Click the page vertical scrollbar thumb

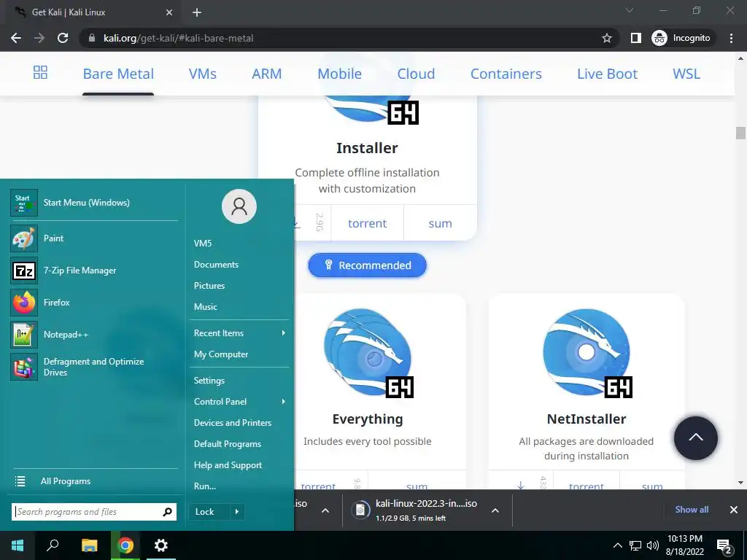click(740, 133)
